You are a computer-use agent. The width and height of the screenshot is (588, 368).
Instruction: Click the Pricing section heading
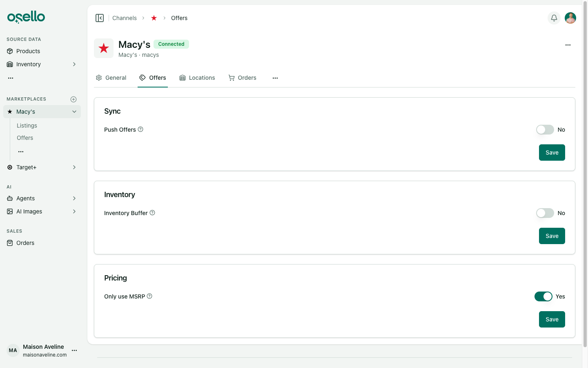click(116, 278)
